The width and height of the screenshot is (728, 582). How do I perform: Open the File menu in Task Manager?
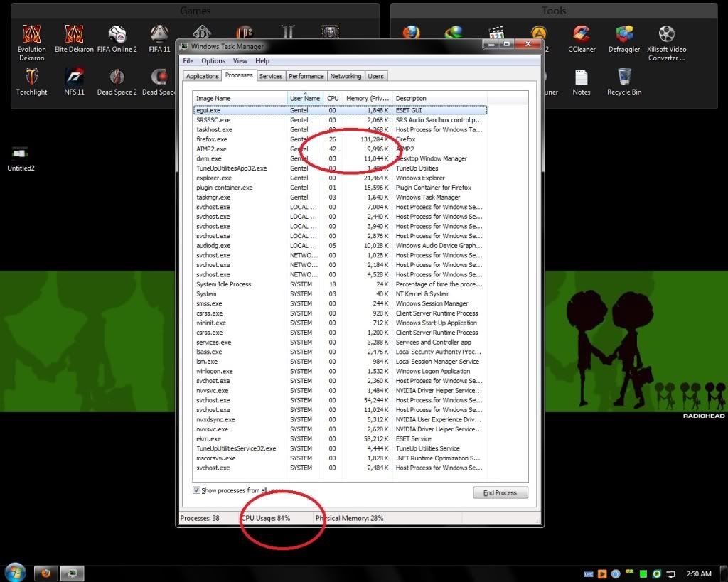click(188, 61)
